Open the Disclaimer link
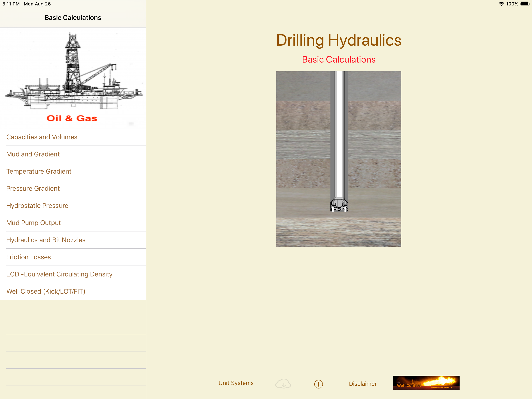Viewport: 532px width, 399px height. [363, 384]
